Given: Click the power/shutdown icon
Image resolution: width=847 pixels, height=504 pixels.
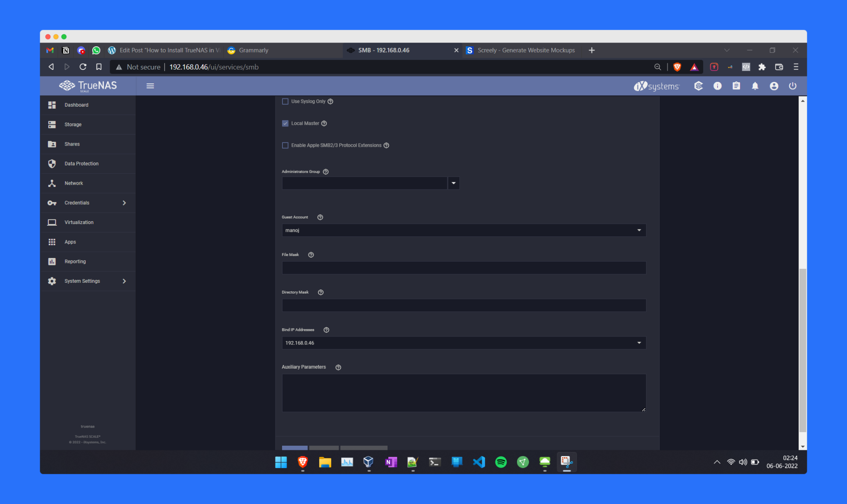Looking at the screenshot, I should tap(792, 86).
